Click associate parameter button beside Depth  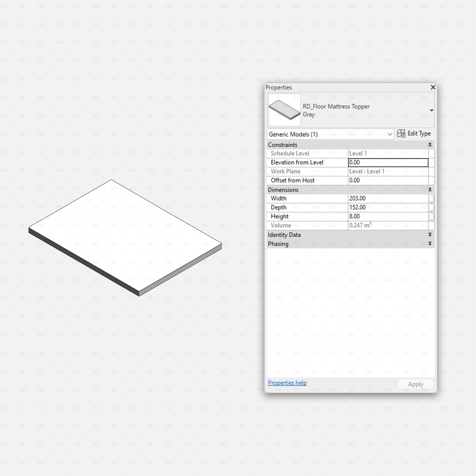pyautogui.click(x=431, y=207)
